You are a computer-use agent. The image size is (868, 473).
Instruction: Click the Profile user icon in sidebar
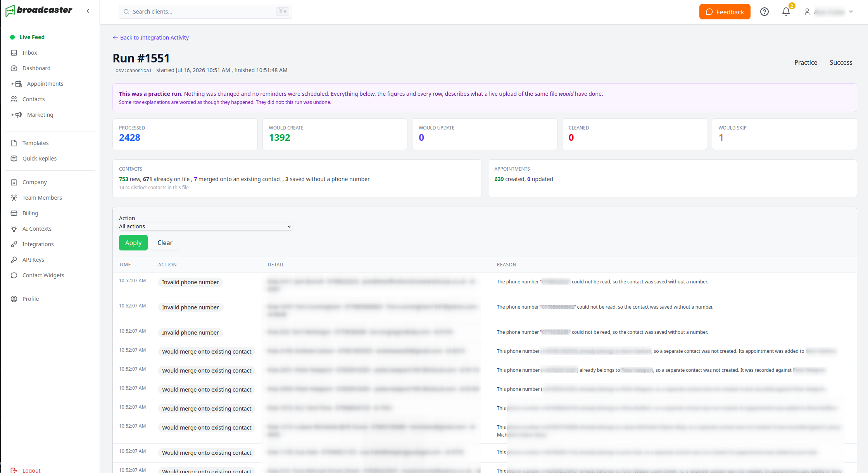tap(14, 299)
